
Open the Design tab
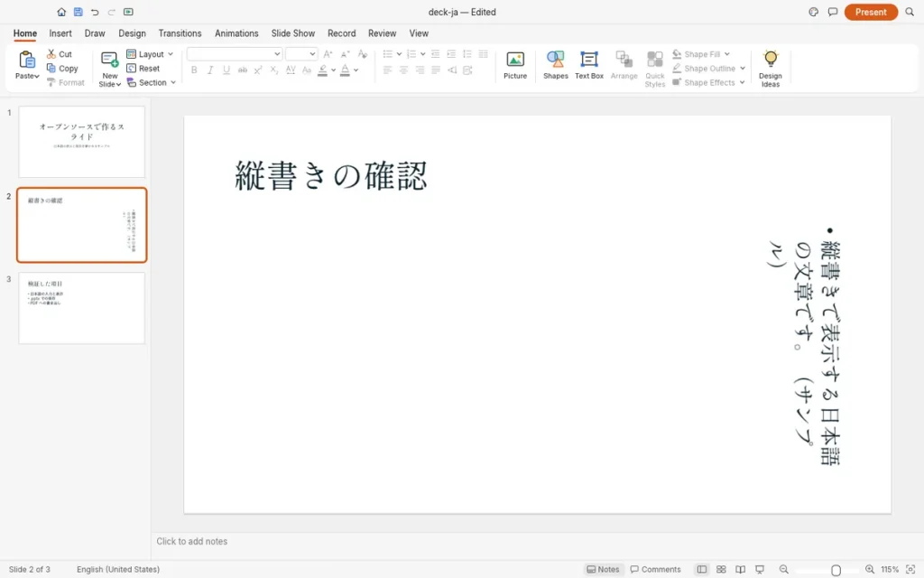(x=132, y=33)
